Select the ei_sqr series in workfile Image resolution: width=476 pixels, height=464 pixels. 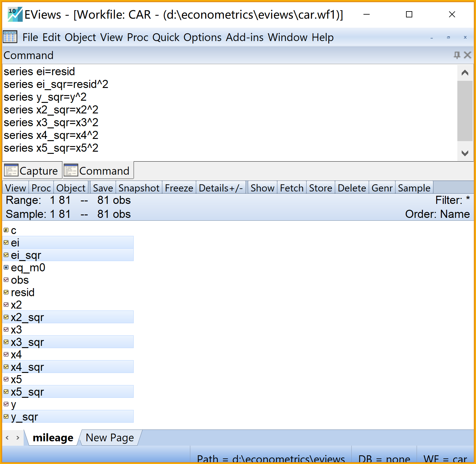tap(26, 255)
